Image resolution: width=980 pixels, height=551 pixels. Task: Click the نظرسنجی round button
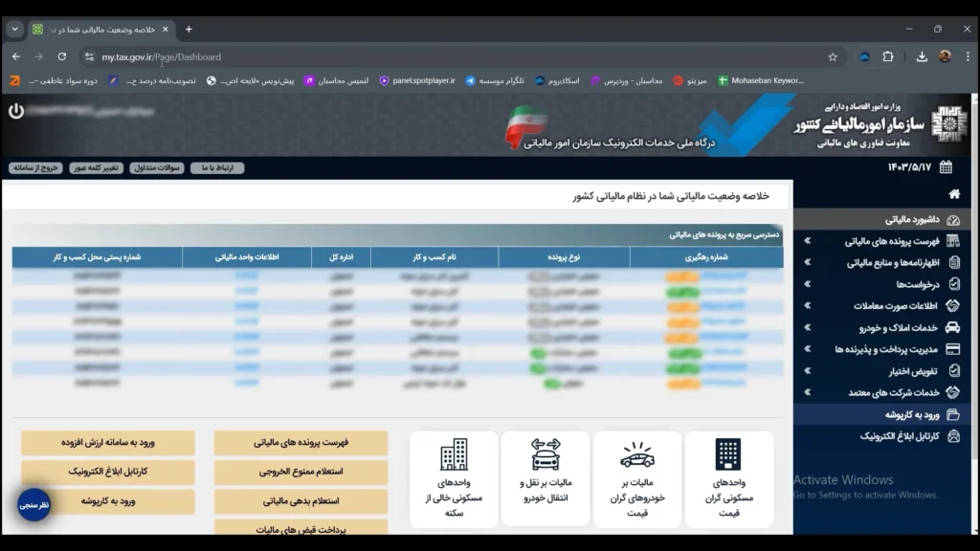click(x=33, y=505)
